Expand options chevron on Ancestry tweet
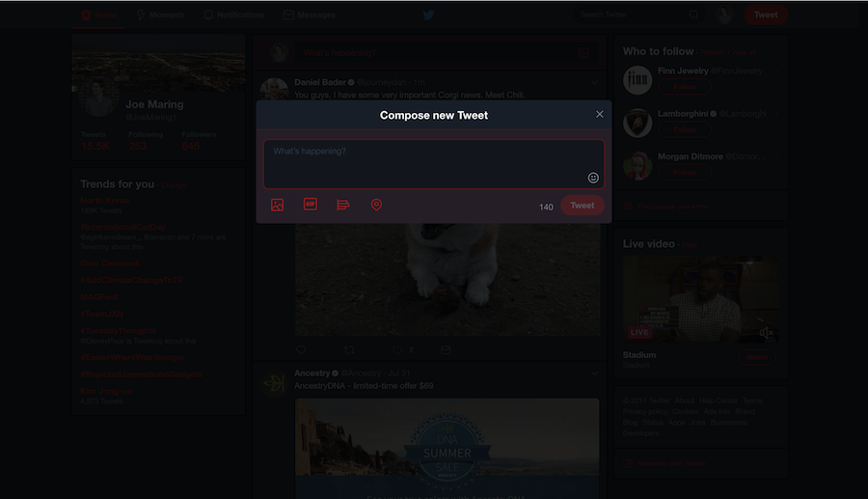 pyautogui.click(x=595, y=374)
